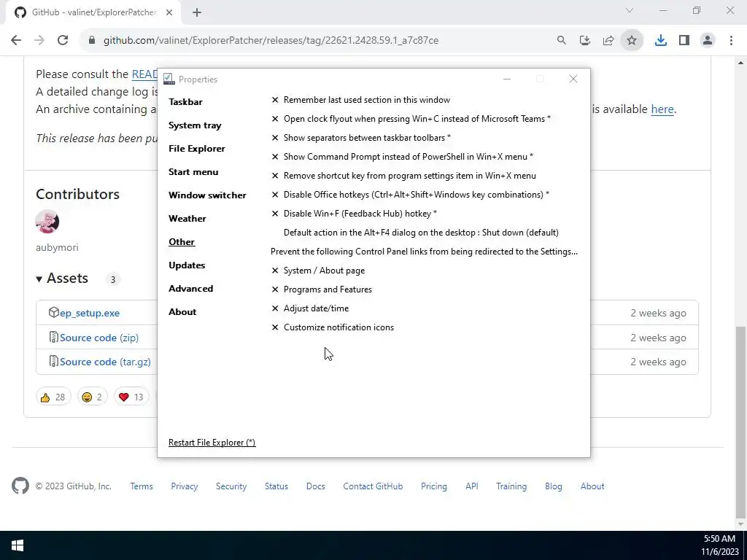Open About section in Properties
The image size is (747, 560).
tap(182, 312)
